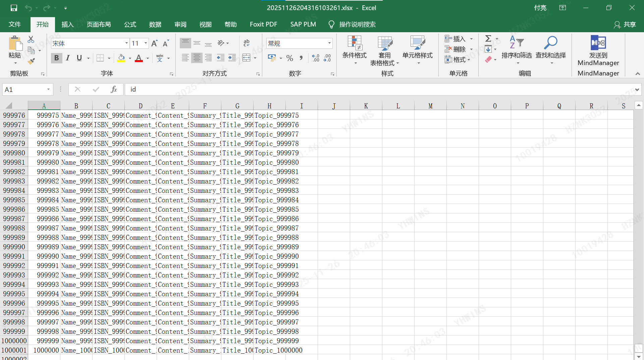Collapse the ribbon
644x360 pixels.
pos(638,74)
